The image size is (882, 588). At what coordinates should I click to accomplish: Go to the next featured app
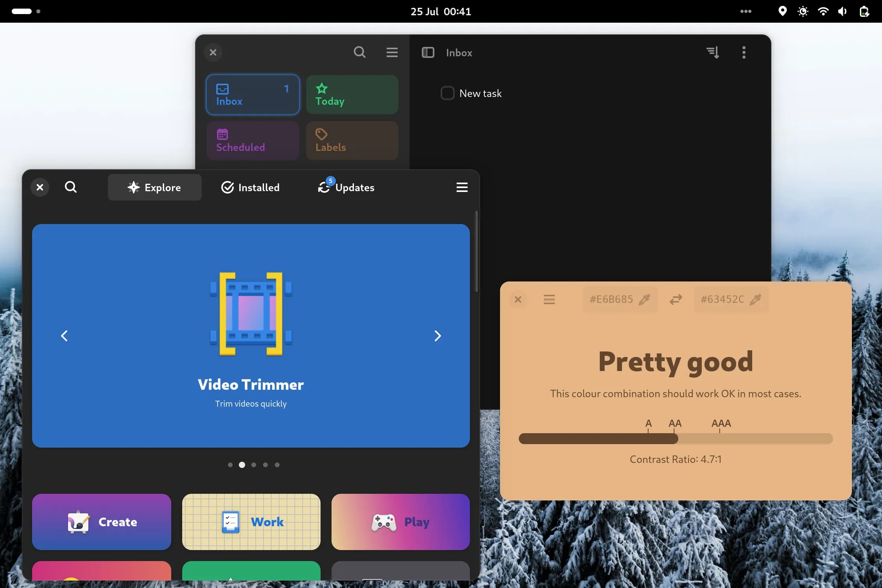[437, 336]
